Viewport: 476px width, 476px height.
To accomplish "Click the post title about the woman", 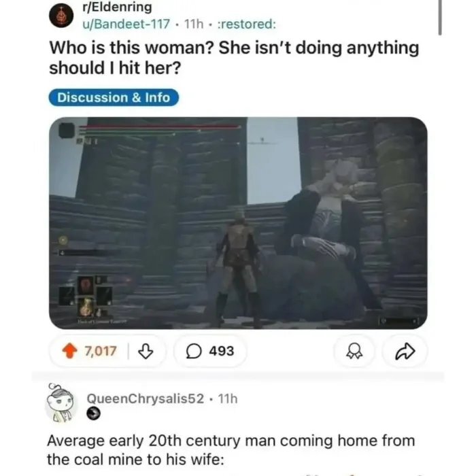I will [x=234, y=58].
